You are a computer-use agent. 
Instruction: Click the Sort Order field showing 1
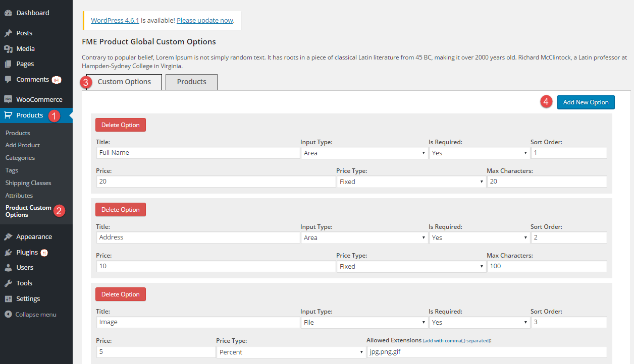tap(569, 153)
